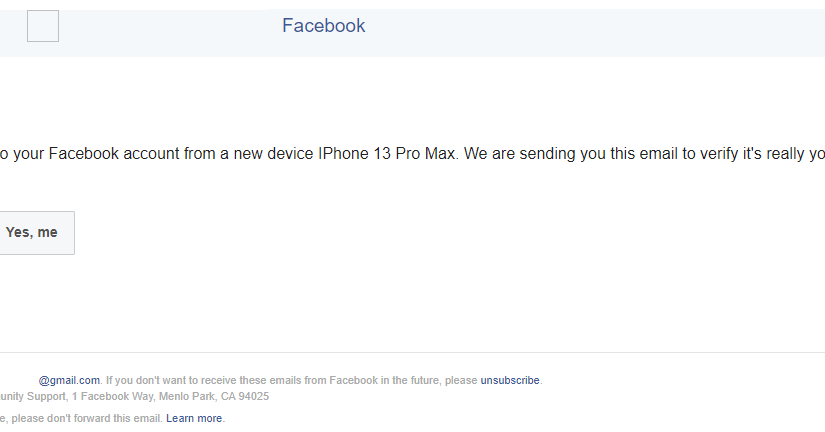Click the @gmail.com email address link
Viewport: 825px width, 432px height.
click(x=69, y=380)
